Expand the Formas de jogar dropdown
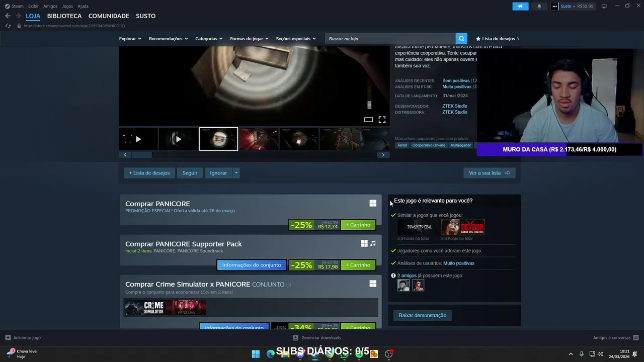Viewport: 644px width, 362px height. tap(249, 39)
